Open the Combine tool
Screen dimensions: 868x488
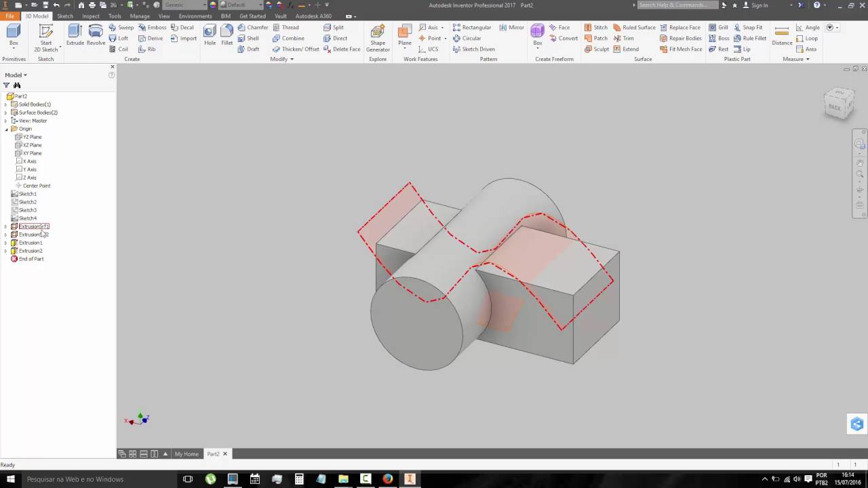coord(288,38)
